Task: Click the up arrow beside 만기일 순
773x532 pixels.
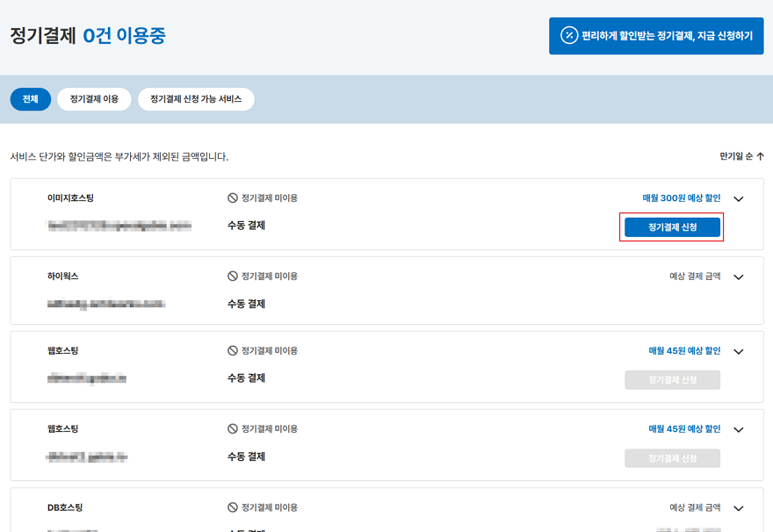Action: click(760, 156)
